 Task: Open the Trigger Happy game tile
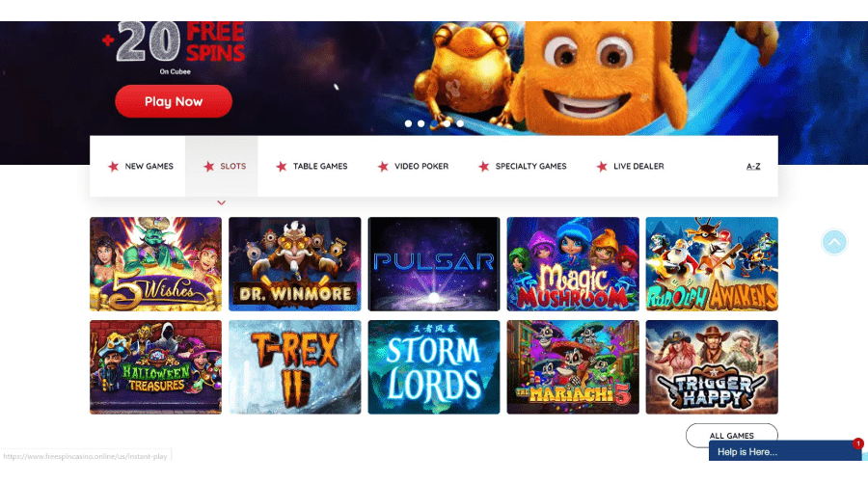pyautogui.click(x=712, y=367)
